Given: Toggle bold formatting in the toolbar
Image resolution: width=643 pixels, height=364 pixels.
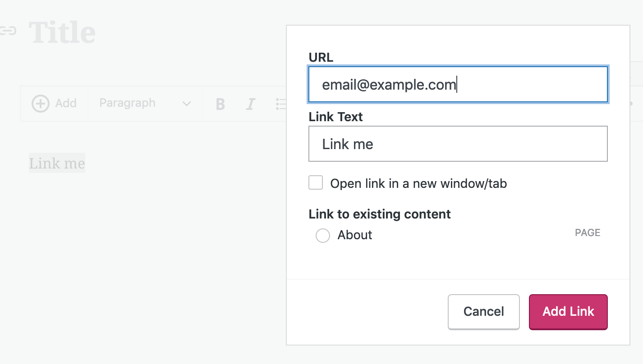Looking at the screenshot, I should tap(220, 104).
